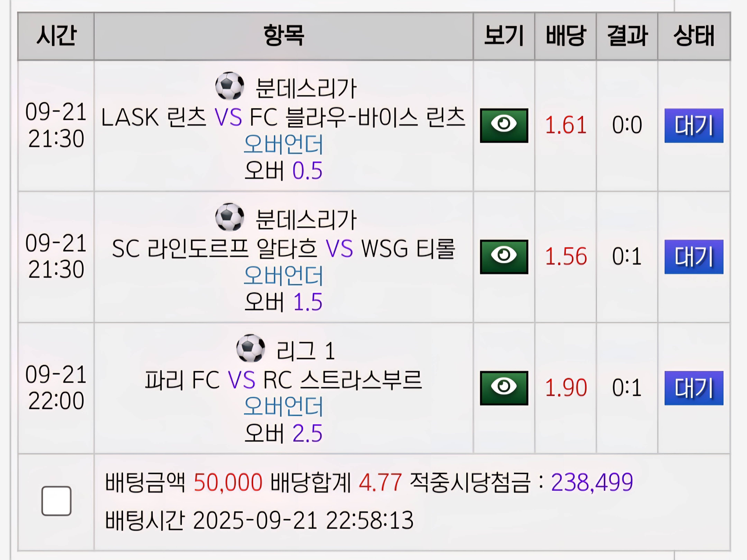The image size is (747, 560).
Task: Click the soccer ball icon in the 라인도르프 row
Action: 230,217
